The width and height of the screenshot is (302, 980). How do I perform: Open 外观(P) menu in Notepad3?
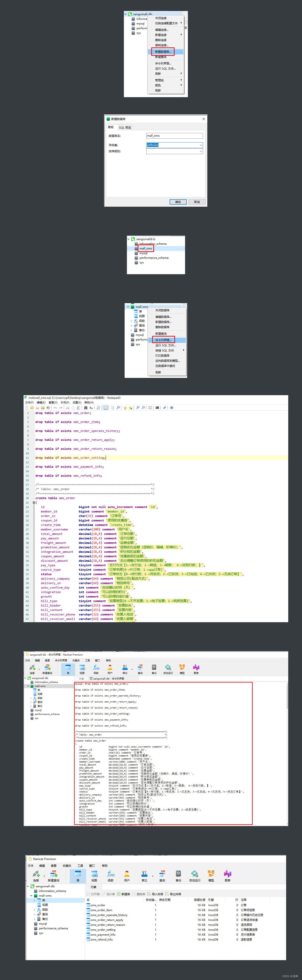point(65,402)
